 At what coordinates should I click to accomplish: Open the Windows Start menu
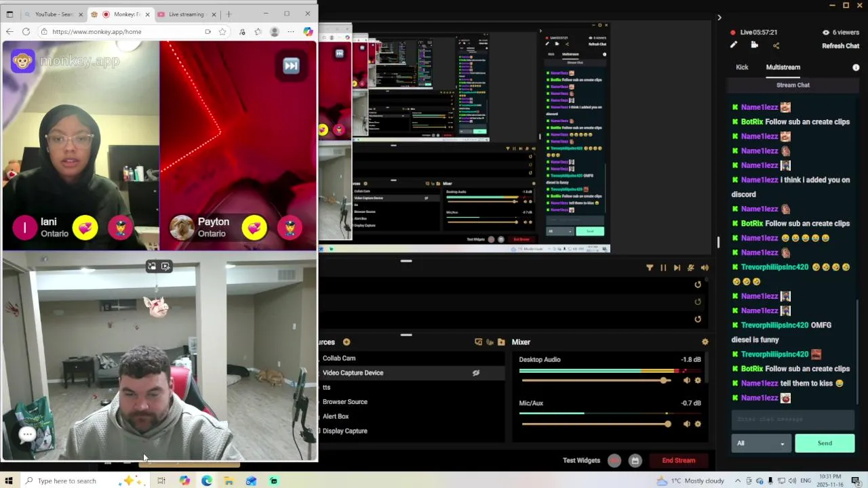tap(9, 481)
